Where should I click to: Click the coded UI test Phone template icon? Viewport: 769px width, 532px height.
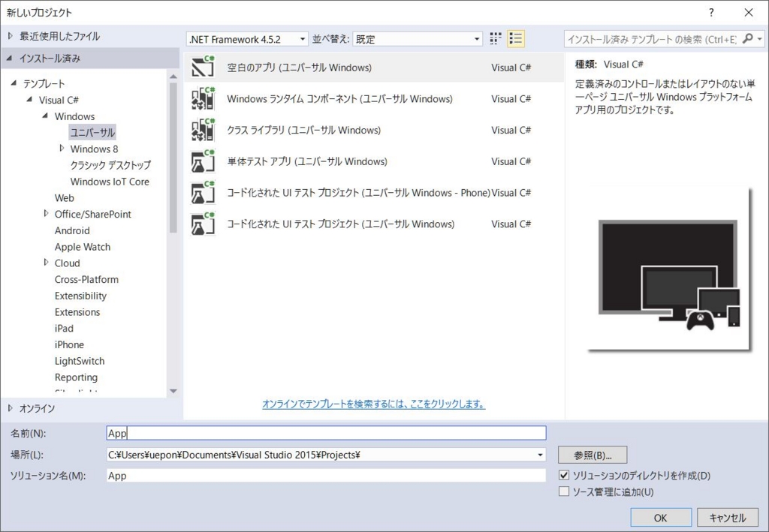pos(203,193)
